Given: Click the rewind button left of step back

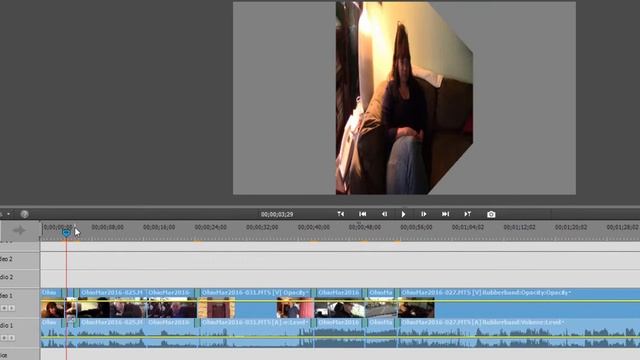Looking at the screenshot, I should click(362, 214).
